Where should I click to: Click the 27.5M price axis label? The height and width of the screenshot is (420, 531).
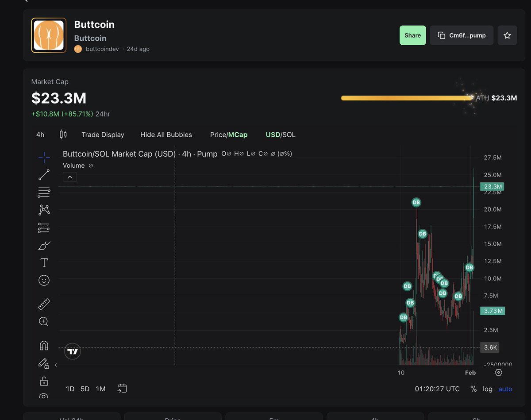(x=493, y=158)
